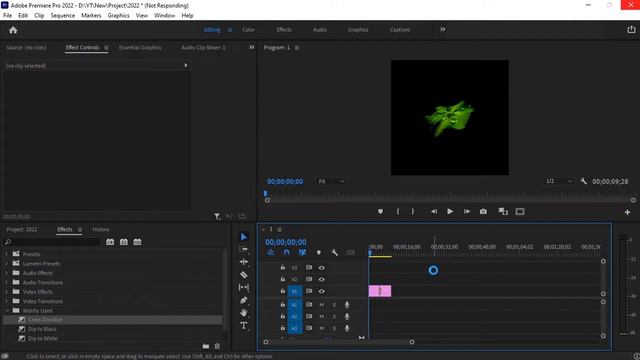Open the File menu
Viewport: 640px width, 360px height.
(x=7, y=16)
